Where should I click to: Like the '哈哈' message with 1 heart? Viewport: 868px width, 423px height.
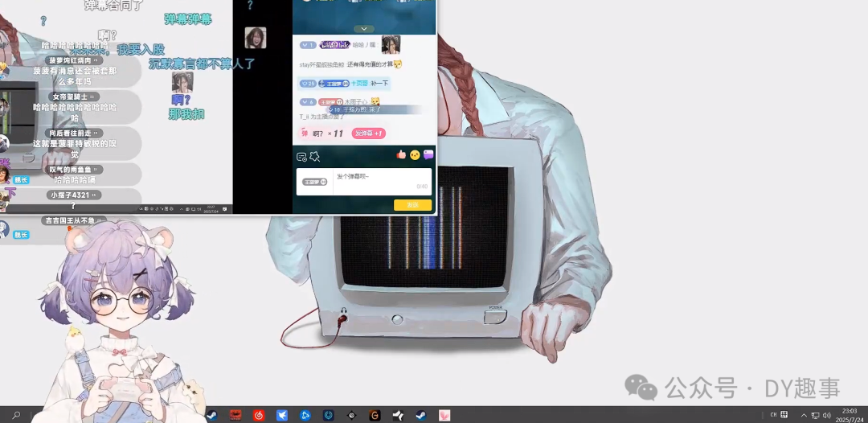tap(307, 45)
